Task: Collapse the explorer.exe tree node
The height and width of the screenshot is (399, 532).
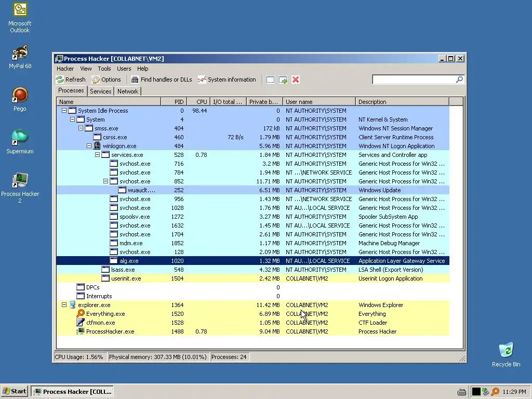Action: point(64,304)
